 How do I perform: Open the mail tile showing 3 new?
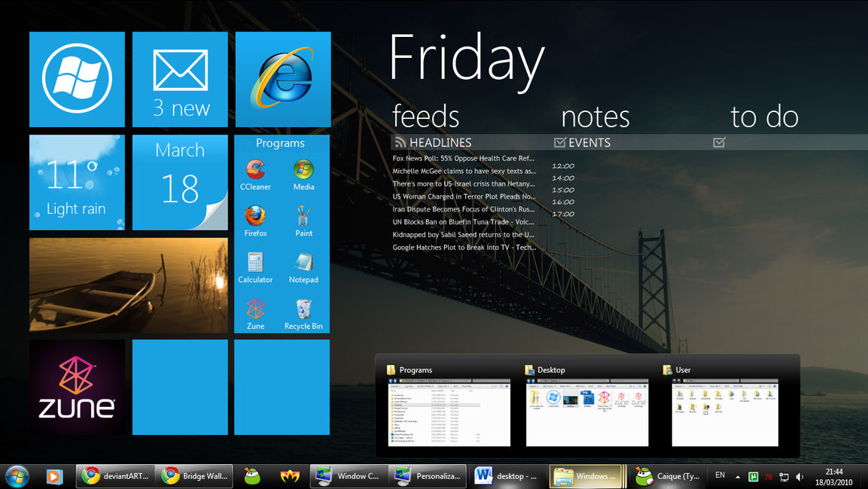pos(180,79)
